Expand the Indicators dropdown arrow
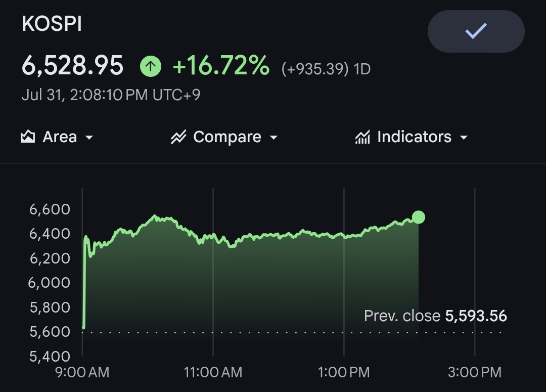Image resolution: width=546 pixels, height=392 pixels. coord(464,137)
